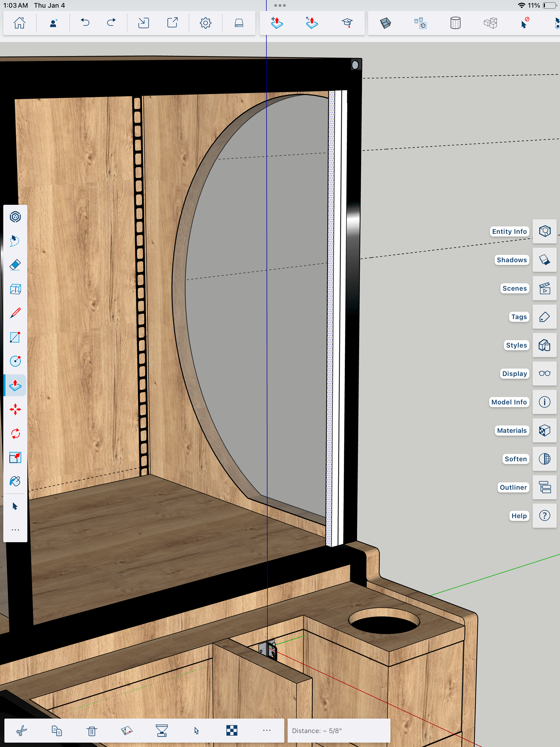Activate the Move tool with red arrows
Image resolution: width=560 pixels, height=747 pixels.
(15, 409)
